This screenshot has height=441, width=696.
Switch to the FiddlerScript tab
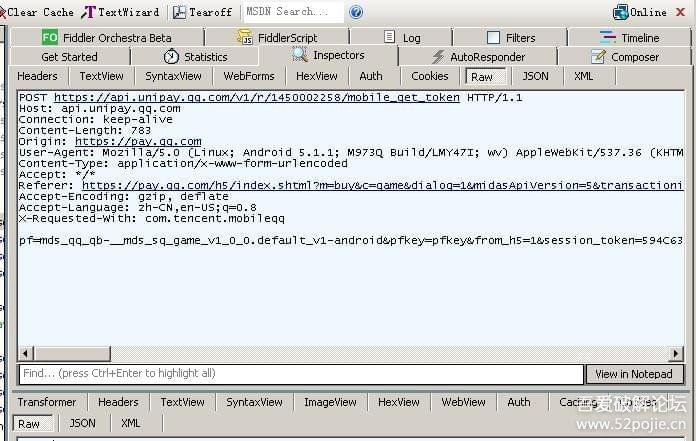pos(277,38)
